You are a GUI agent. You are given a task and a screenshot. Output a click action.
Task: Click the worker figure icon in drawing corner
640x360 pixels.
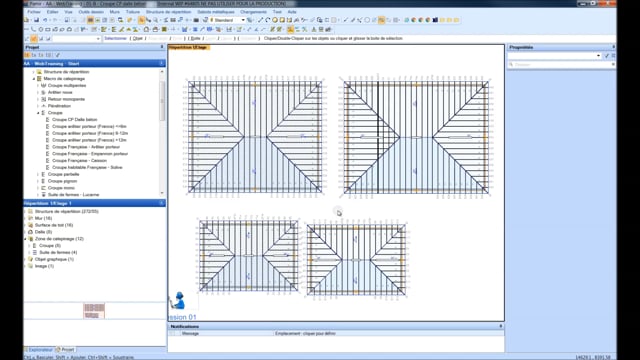pos(178,301)
